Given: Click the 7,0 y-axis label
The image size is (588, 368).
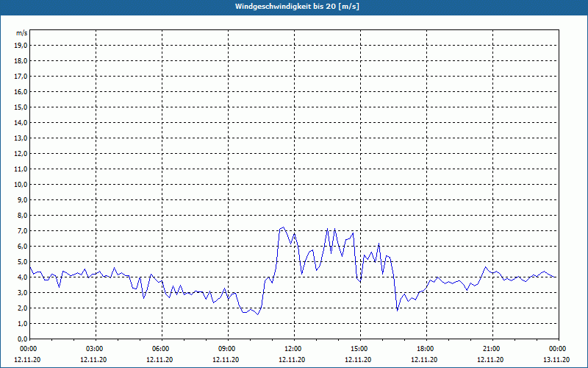Looking at the screenshot, I should 22,230.
